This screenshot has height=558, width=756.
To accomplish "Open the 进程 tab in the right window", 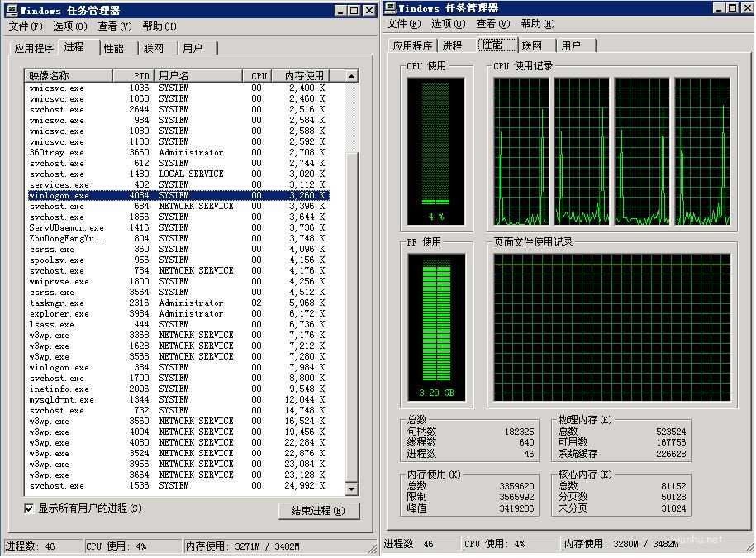I will point(453,46).
